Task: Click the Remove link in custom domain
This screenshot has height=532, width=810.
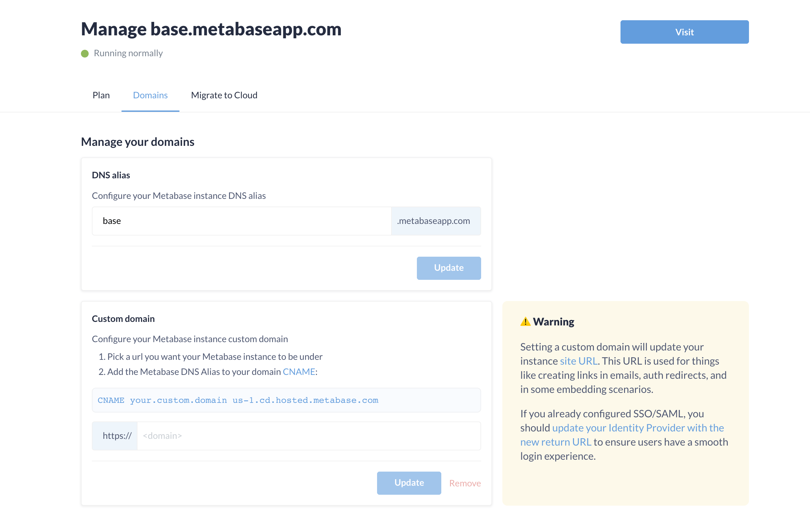Action: 465,483
